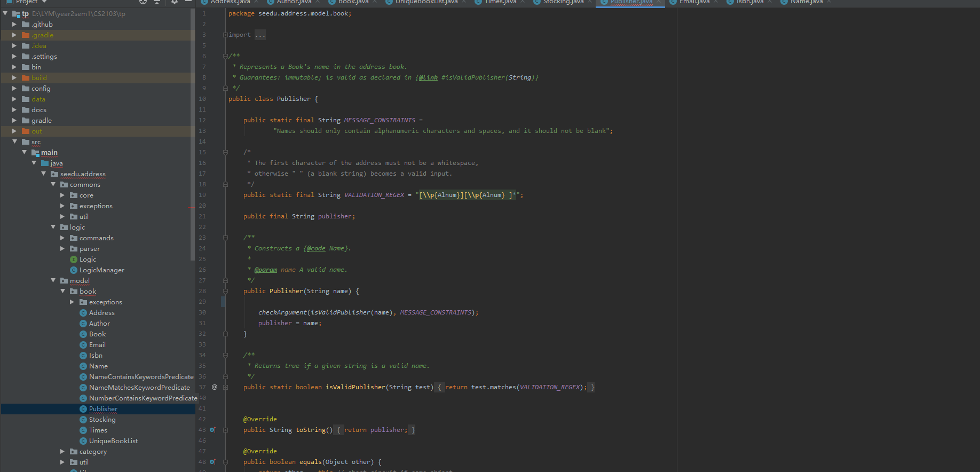Screen dimensions: 980x472
Task: Click the folded '...' after import
Action: click(x=260, y=35)
